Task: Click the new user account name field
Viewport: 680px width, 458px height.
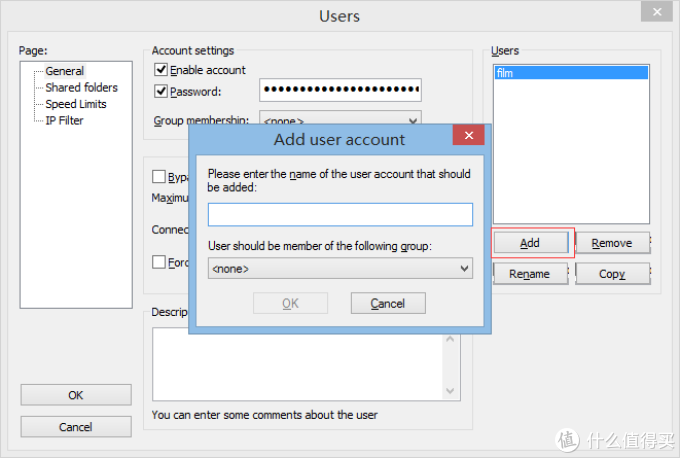Action: (340, 215)
